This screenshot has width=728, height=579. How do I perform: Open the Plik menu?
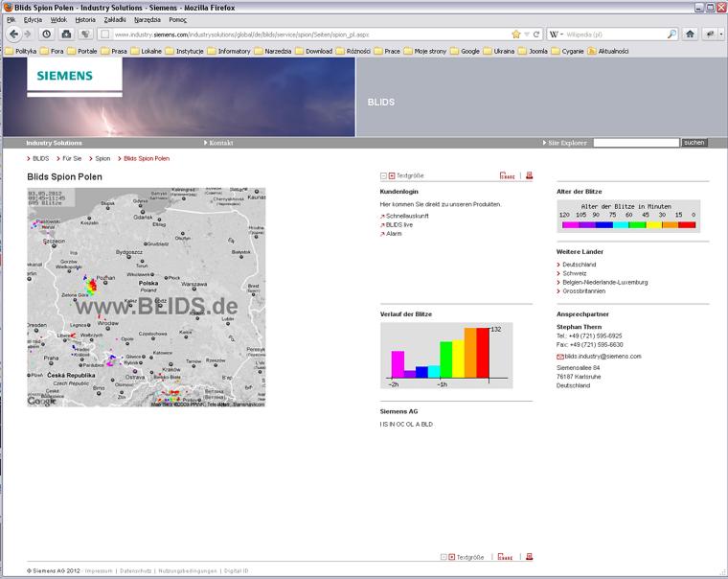coord(11,19)
